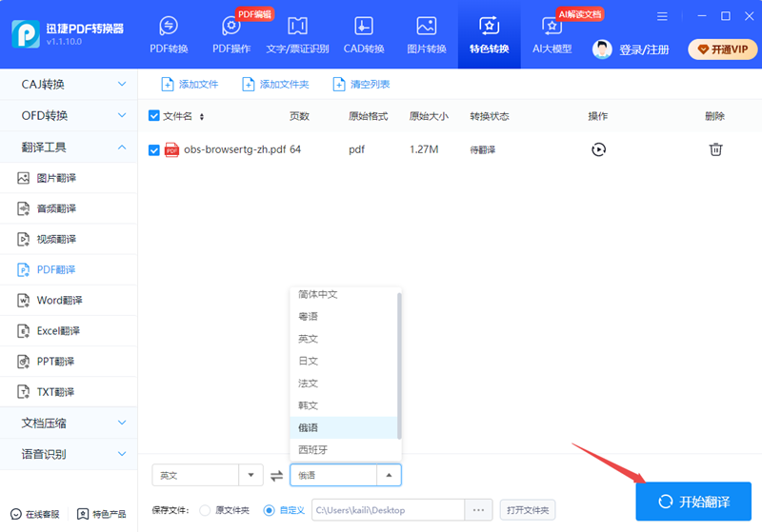Open the hamburger menu icon

click(662, 16)
